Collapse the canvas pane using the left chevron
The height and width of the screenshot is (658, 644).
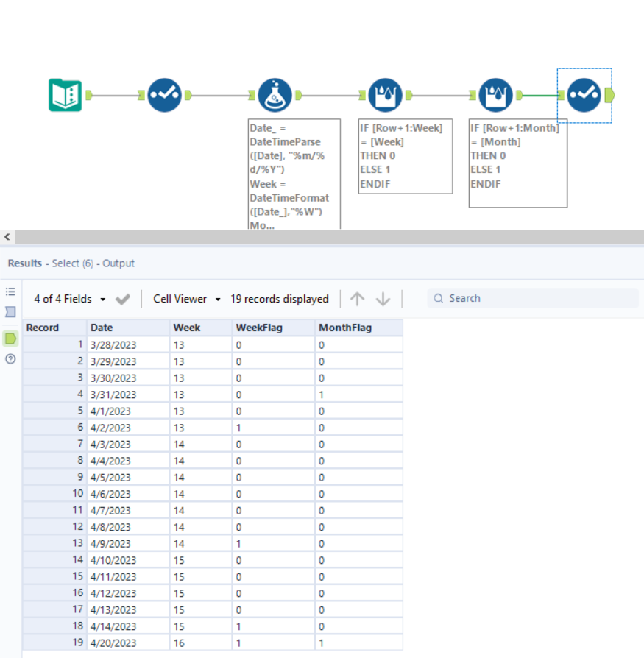(x=7, y=237)
